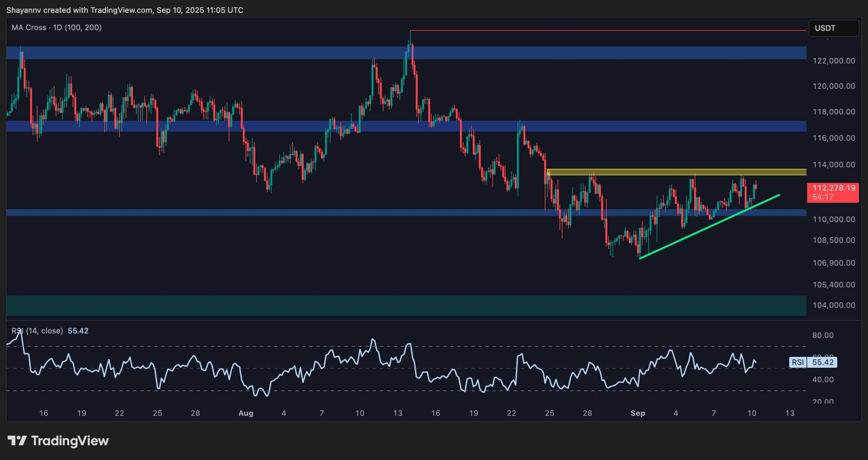This screenshot has width=868, height=460.
Task: Click the Sep label on time axis
Action: coord(637,413)
